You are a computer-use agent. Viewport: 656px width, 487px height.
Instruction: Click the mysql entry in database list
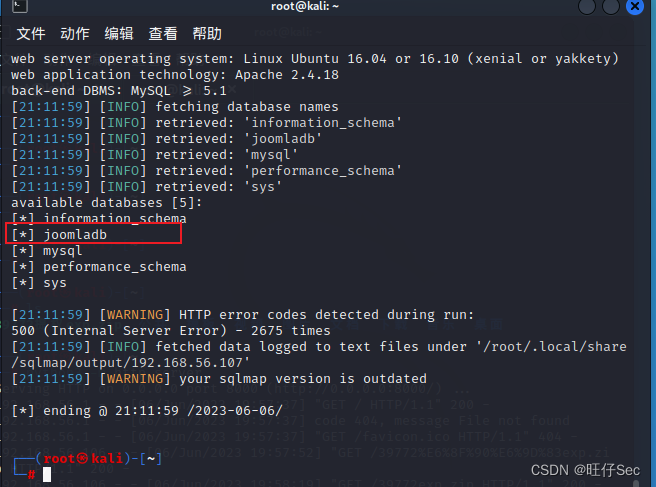62,251
